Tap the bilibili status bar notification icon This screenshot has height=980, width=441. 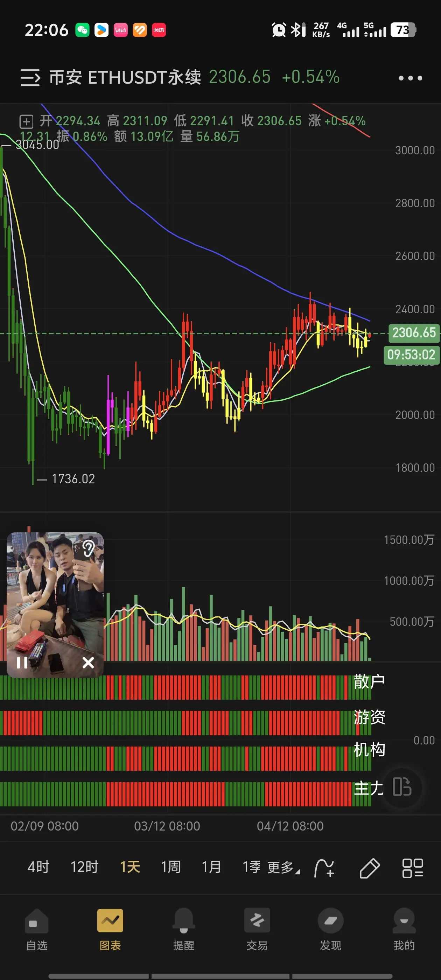(121, 30)
